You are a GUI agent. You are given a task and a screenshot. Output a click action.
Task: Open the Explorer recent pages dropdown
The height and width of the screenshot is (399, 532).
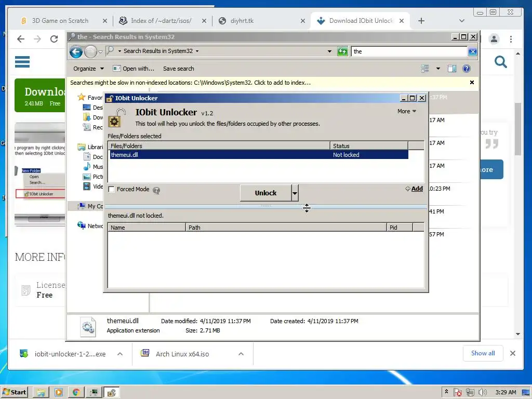pyautogui.click(x=100, y=52)
